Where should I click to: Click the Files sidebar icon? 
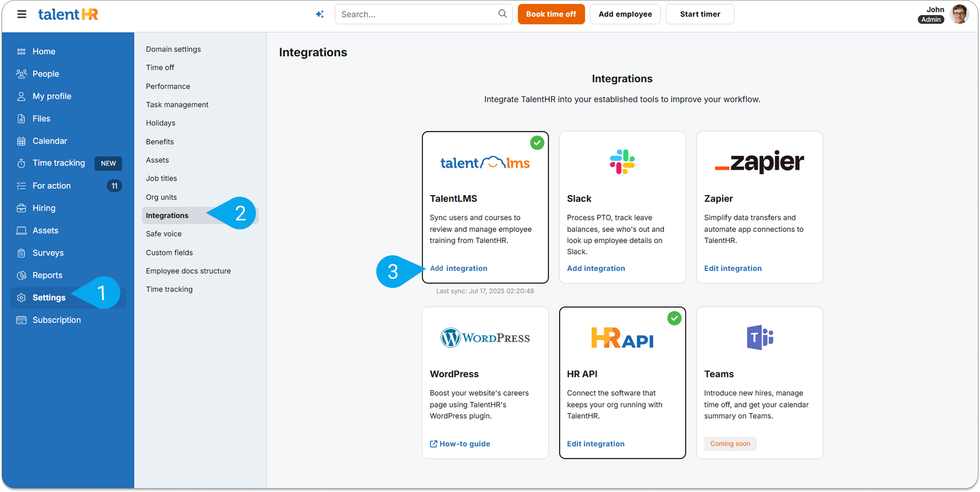pos(21,118)
